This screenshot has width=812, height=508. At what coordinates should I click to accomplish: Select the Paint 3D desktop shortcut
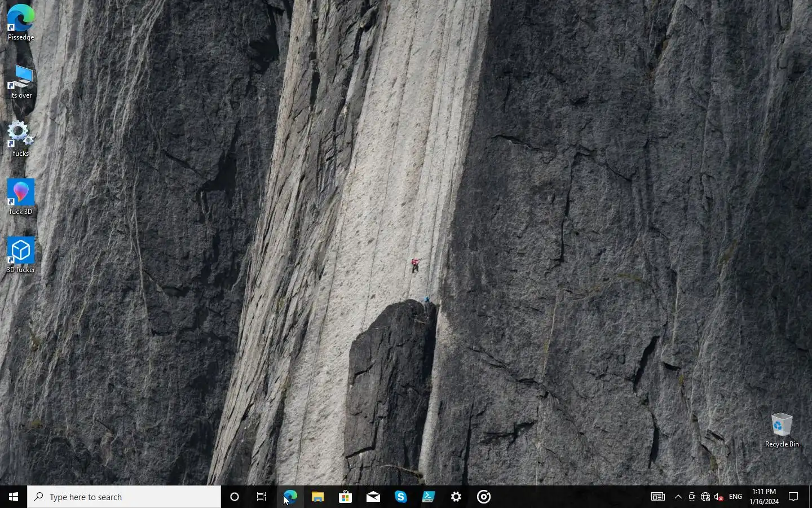click(x=21, y=197)
